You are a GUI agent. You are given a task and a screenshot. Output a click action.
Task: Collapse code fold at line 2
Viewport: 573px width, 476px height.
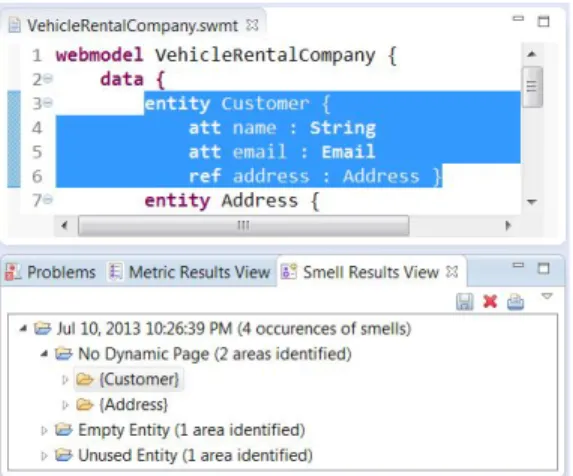48,79
